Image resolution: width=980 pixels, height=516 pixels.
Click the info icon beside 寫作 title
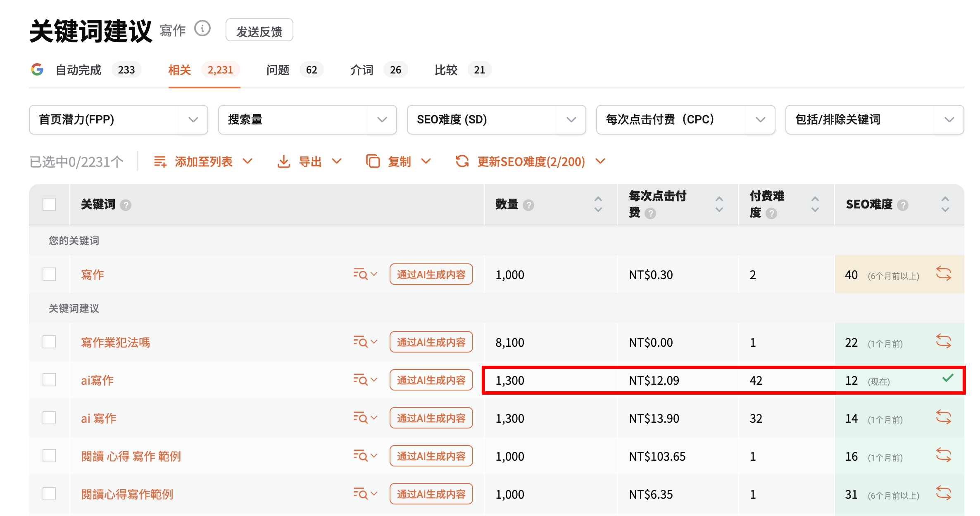202,28
